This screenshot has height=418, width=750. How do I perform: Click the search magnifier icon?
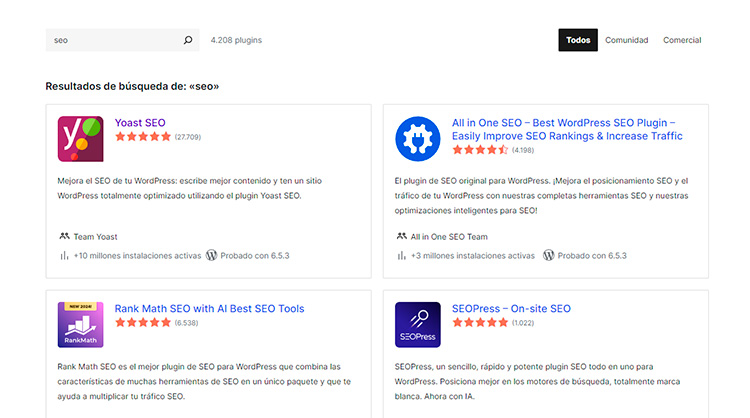187,41
